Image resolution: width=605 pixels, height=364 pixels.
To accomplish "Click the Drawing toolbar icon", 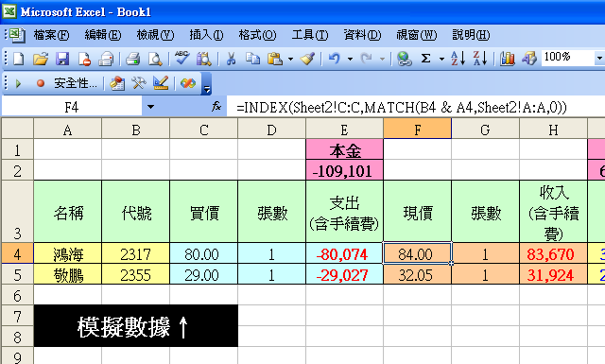I will coord(529,59).
